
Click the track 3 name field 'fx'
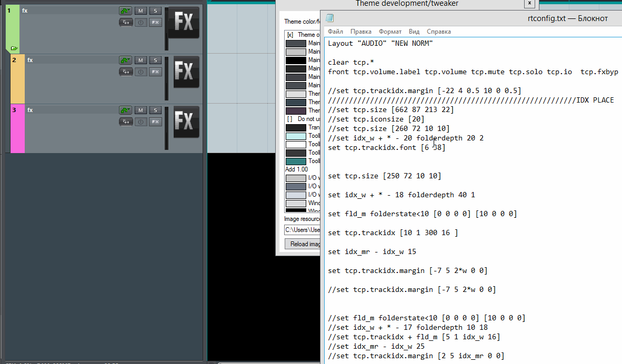click(x=72, y=110)
